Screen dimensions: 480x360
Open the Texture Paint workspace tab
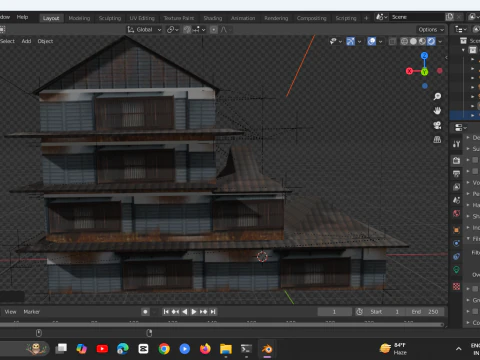pos(179,18)
